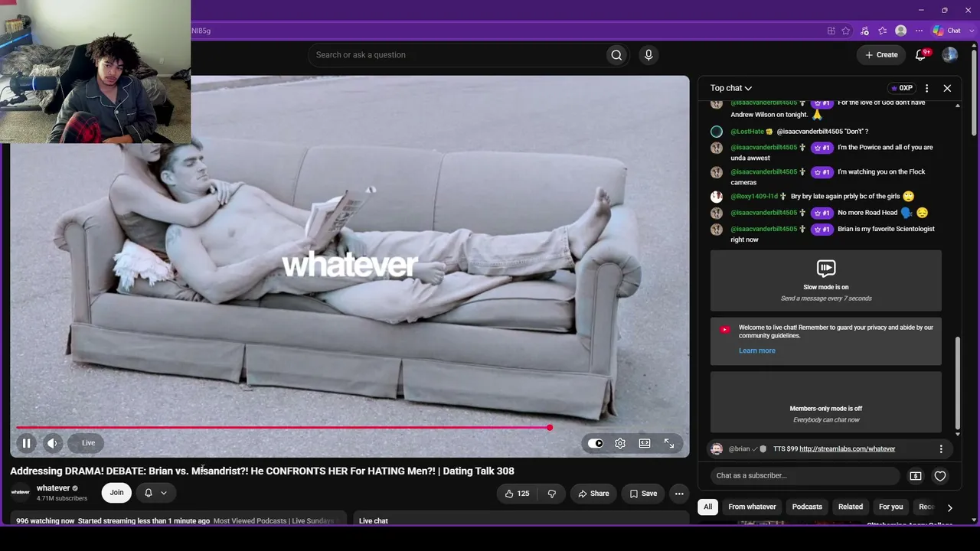The image size is (980, 551).
Task: Open the channel notification bell dropdown
Action: [155, 493]
